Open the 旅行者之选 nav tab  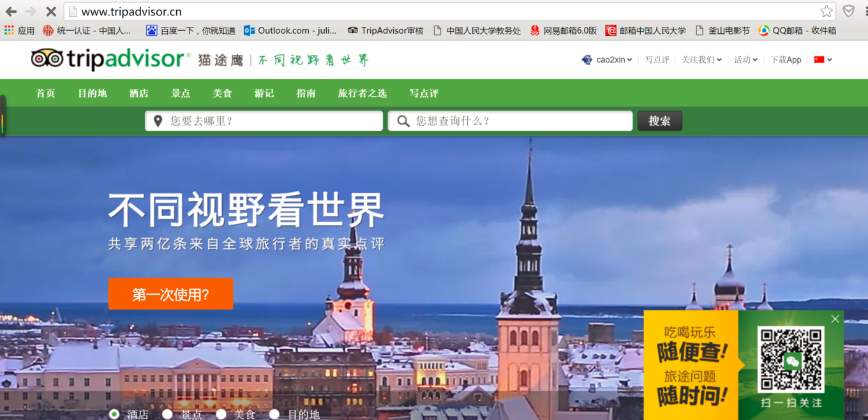coord(363,93)
